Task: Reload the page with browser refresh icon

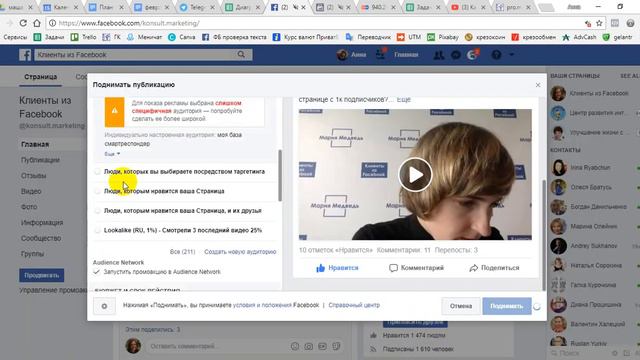Action: 23,23
